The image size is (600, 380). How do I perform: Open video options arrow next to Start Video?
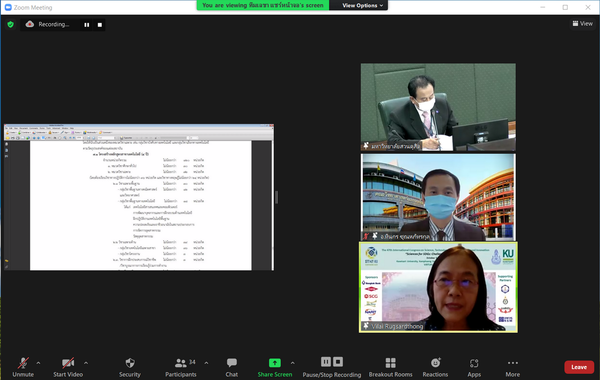pyautogui.click(x=86, y=363)
